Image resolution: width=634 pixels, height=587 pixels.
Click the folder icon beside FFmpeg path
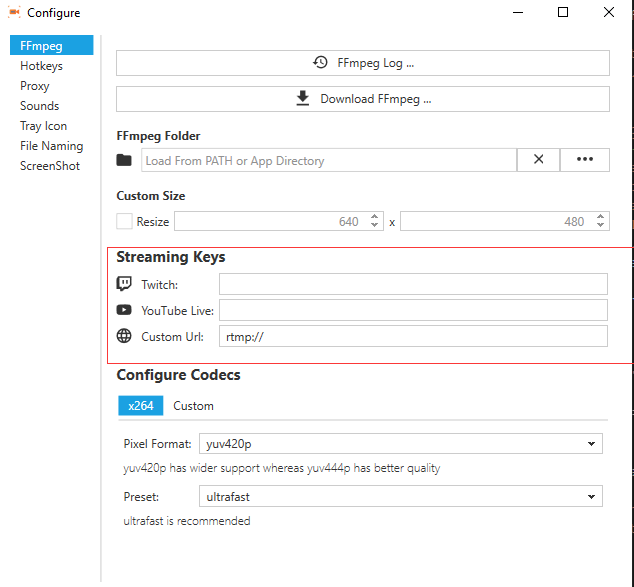[x=124, y=160]
